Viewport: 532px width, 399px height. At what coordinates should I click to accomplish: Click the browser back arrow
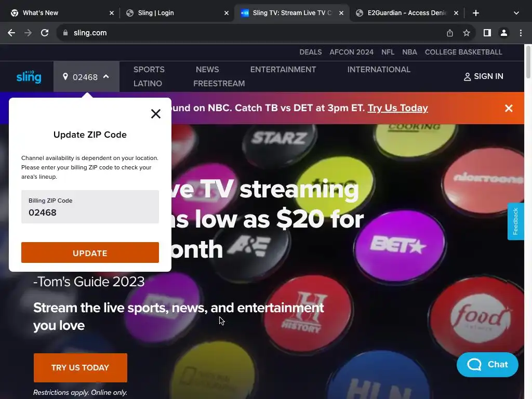point(11,33)
